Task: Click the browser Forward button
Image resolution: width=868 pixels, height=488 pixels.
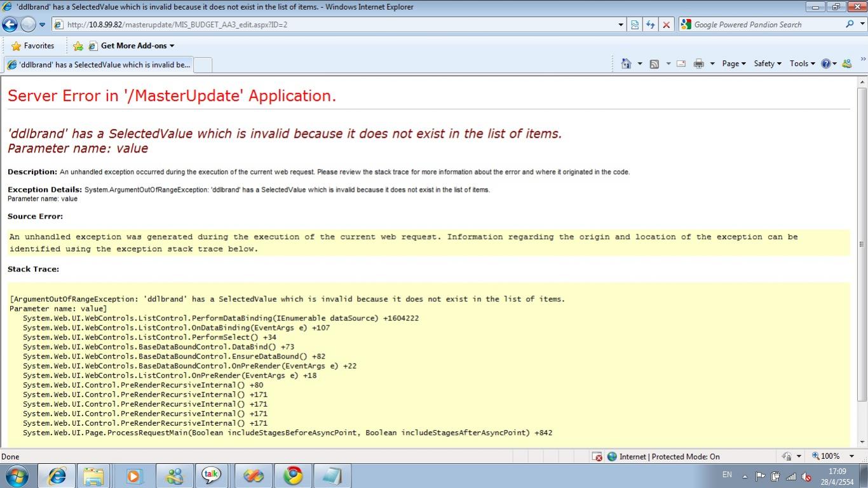Action: 28,25
